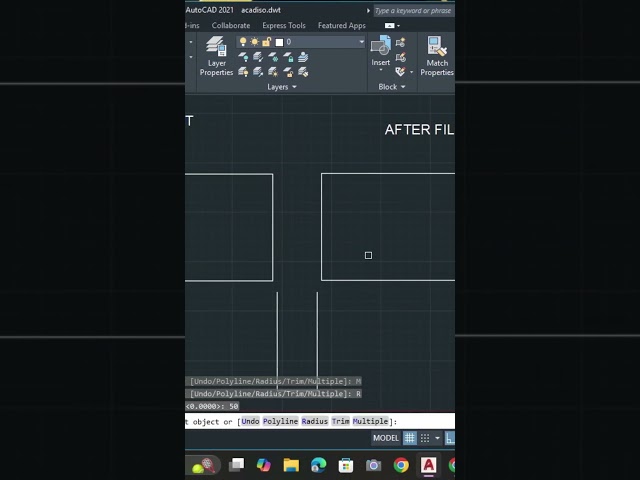Open the Camera app on taskbar

point(373,465)
